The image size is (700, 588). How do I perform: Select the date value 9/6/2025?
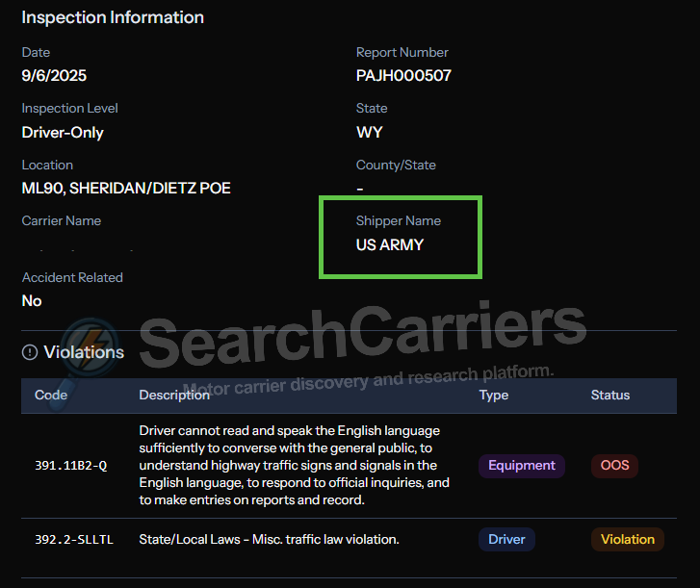54,75
